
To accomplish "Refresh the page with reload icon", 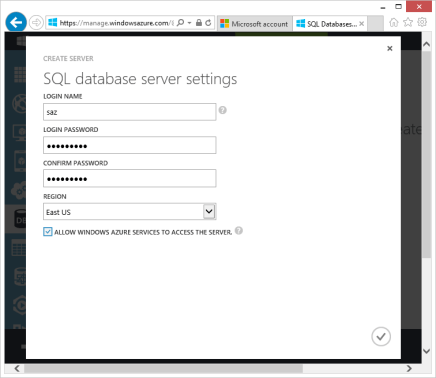I will (208, 23).
